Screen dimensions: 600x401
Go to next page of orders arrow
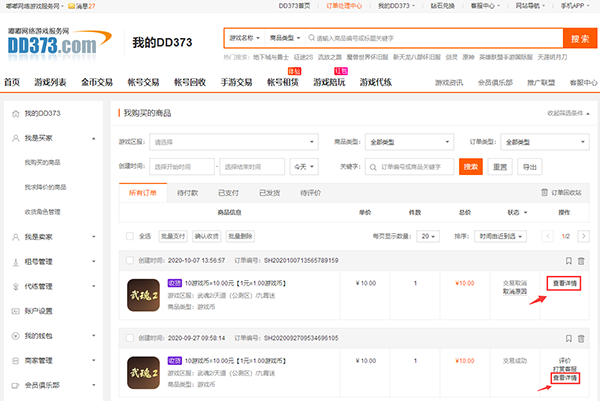[x=582, y=236]
